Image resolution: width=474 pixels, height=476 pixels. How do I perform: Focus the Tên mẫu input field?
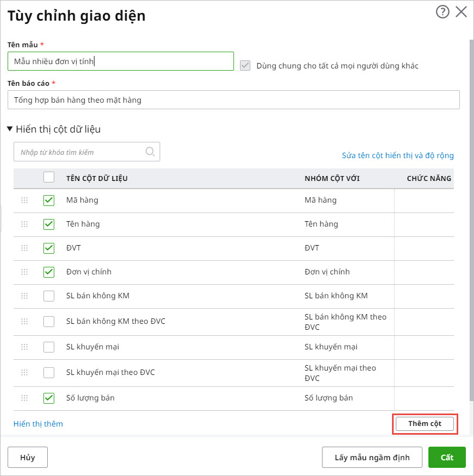(121, 61)
